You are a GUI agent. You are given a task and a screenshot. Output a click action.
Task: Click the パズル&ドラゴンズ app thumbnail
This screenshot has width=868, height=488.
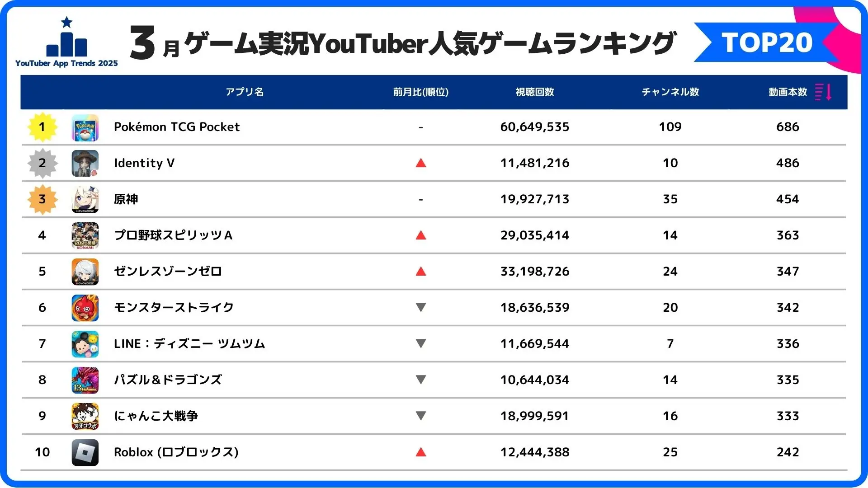[x=85, y=380]
